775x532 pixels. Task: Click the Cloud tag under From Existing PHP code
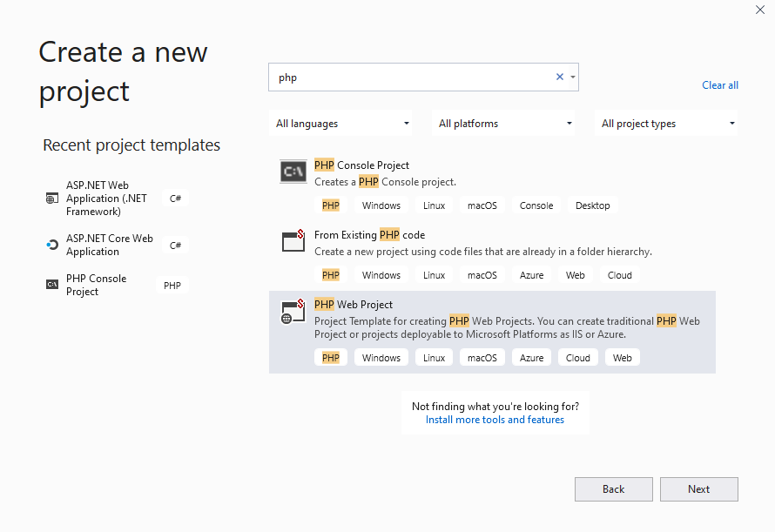(x=620, y=275)
